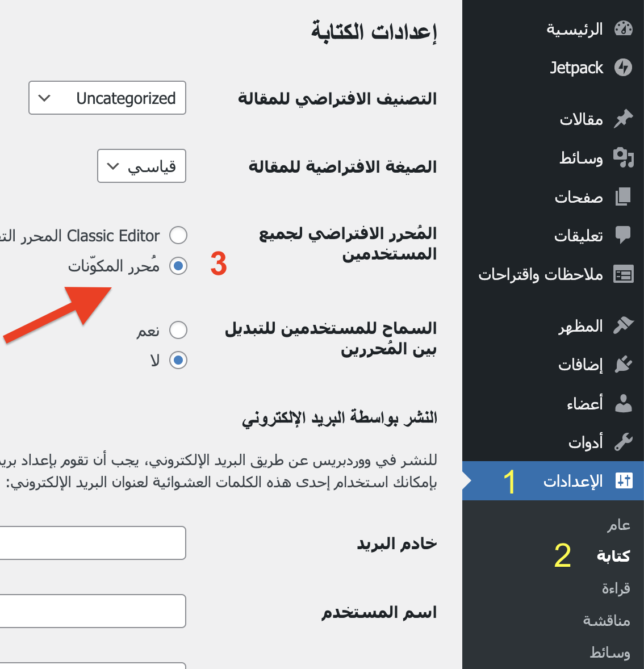Screen dimensions: 644x669
Task: Select the مُحرر المكوّنات block editor radio
Action: (x=178, y=266)
